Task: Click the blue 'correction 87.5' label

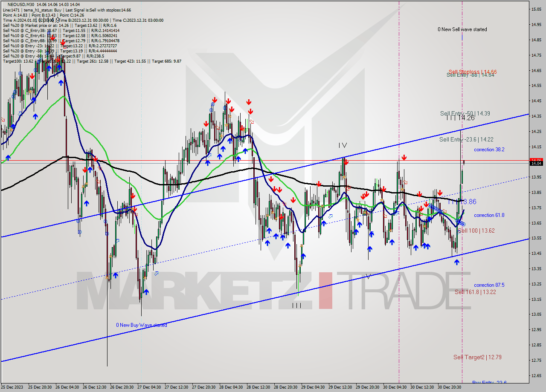Action: [489, 285]
